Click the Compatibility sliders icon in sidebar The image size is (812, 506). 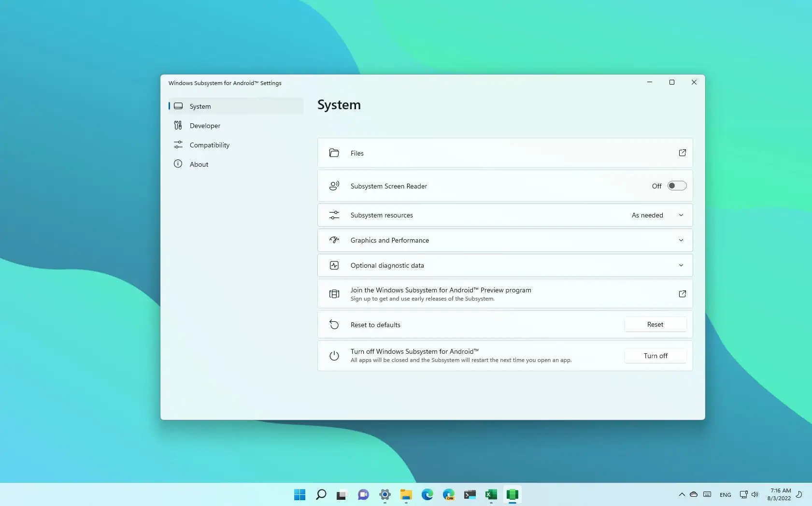178,145
